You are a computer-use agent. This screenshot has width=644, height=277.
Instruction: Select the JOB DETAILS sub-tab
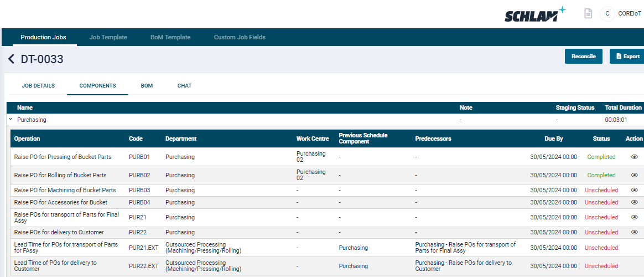pyautogui.click(x=38, y=86)
